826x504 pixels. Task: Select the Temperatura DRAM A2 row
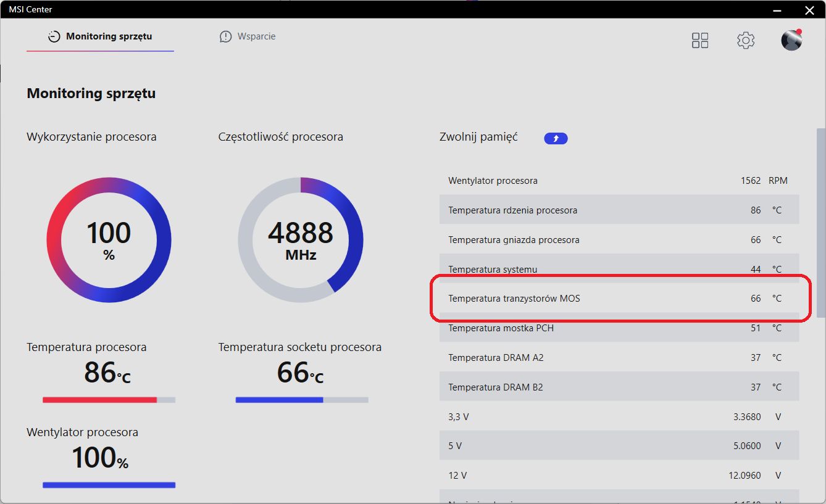tap(619, 358)
